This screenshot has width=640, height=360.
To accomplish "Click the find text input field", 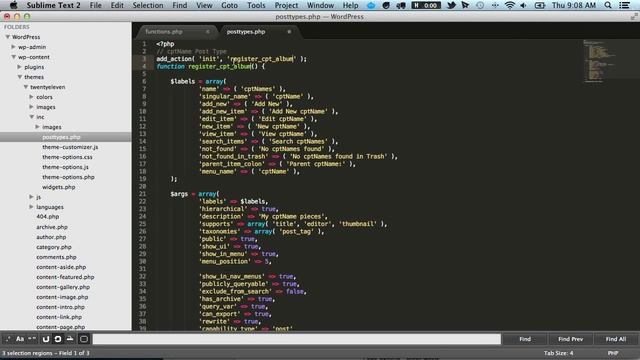I will (297, 339).
